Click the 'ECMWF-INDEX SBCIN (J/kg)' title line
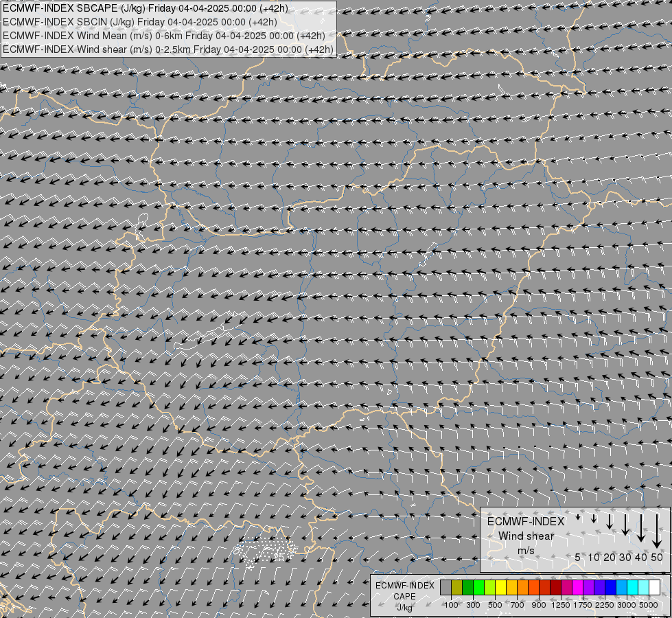Screen dimensions: 672x618 click(140, 22)
